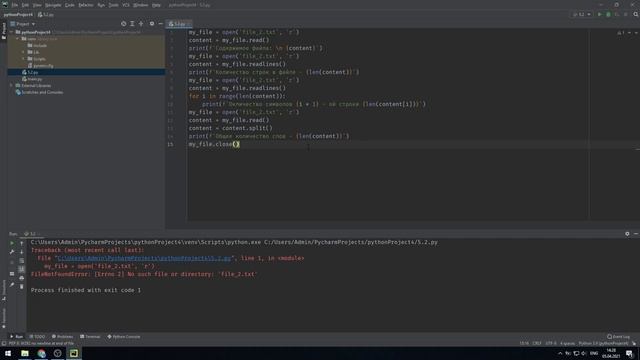
Task: Expand External Libraries node
Action: click(x=11, y=86)
